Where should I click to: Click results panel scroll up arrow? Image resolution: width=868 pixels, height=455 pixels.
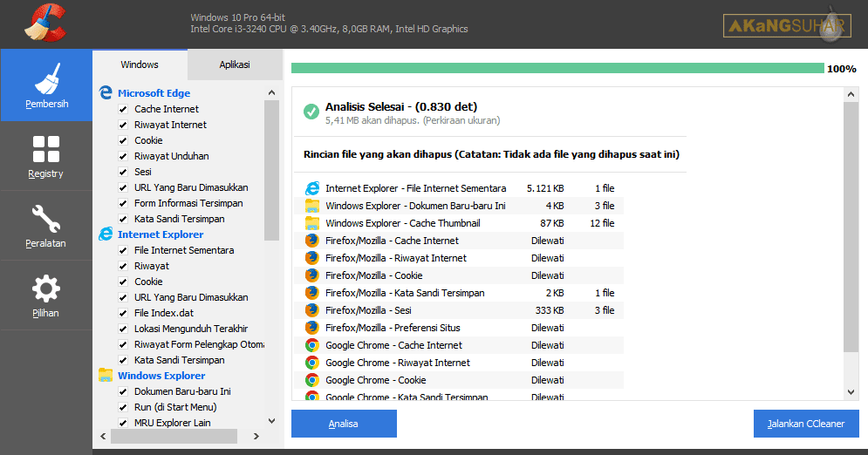pyautogui.click(x=851, y=94)
